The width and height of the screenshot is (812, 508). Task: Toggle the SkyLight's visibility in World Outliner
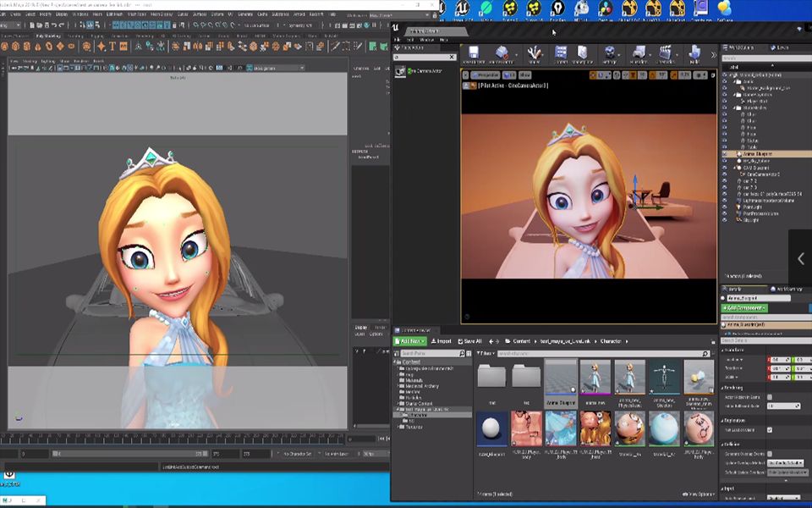[723, 218]
